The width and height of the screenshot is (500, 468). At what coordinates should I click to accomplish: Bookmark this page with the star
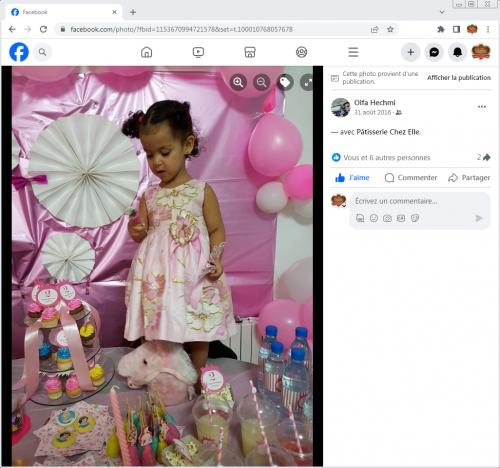[x=390, y=29]
